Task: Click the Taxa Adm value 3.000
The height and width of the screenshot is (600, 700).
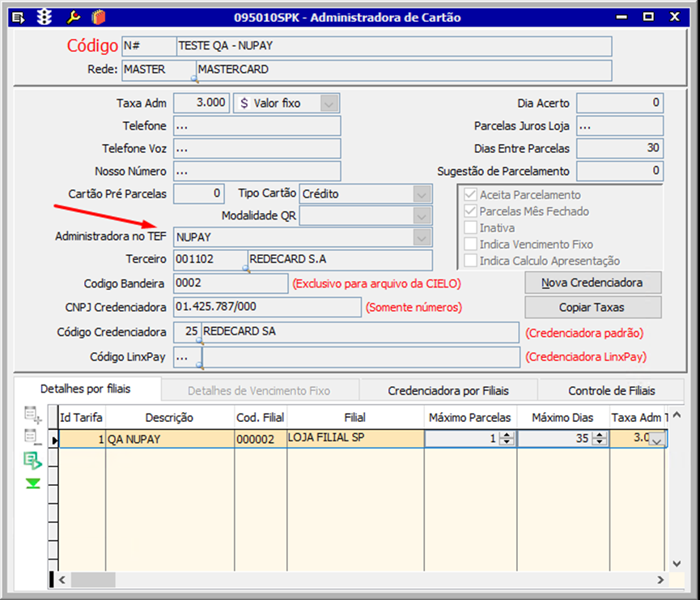Action: (202, 103)
